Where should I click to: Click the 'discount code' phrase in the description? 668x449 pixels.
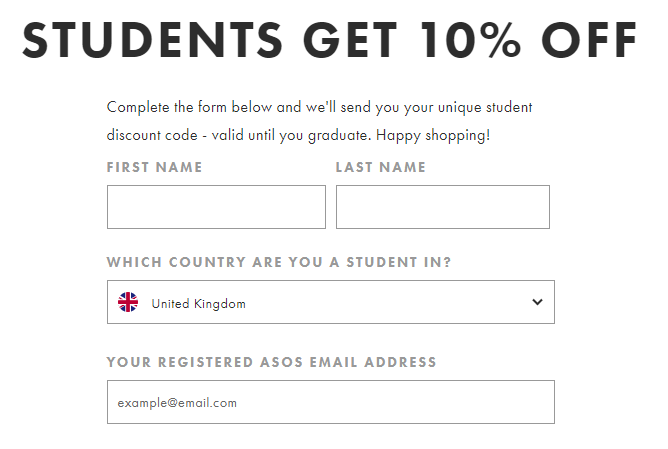[x=152, y=135]
